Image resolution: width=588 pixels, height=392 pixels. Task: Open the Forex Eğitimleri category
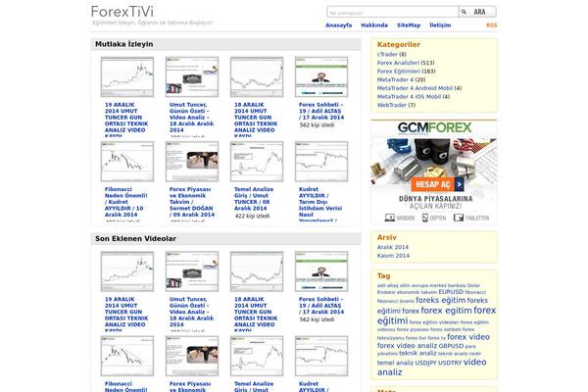click(399, 72)
